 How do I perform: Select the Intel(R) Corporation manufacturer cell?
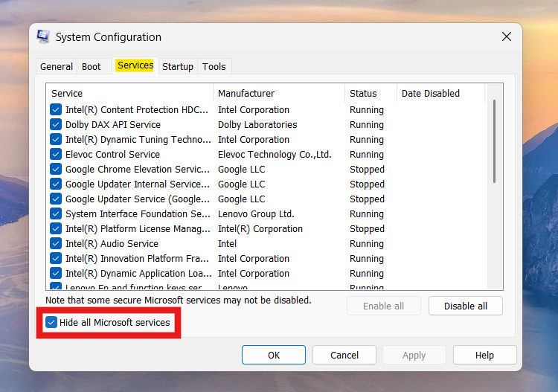coord(260,228)
